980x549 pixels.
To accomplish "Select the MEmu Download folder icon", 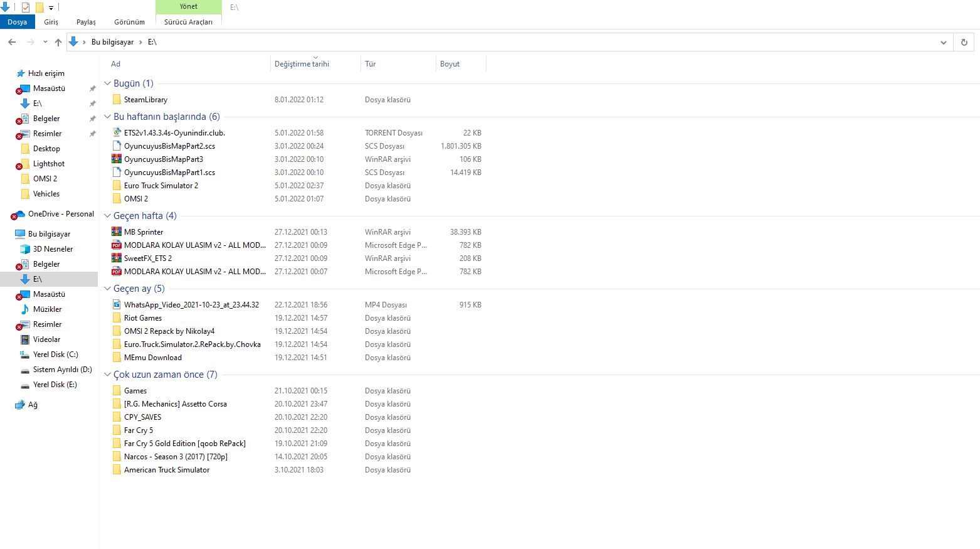I will click(117, 358).
